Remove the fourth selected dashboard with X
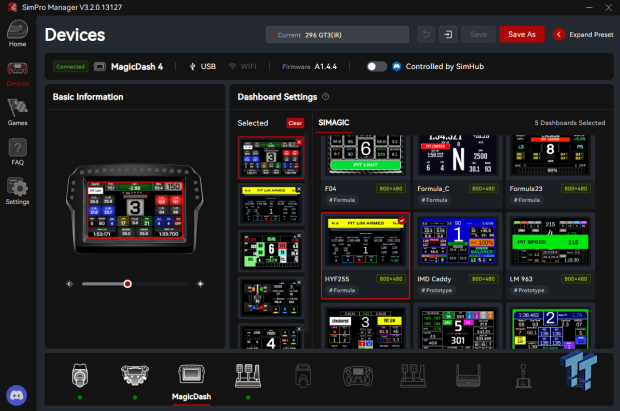Viewport: 620px width, 411px height. [299, 282]
